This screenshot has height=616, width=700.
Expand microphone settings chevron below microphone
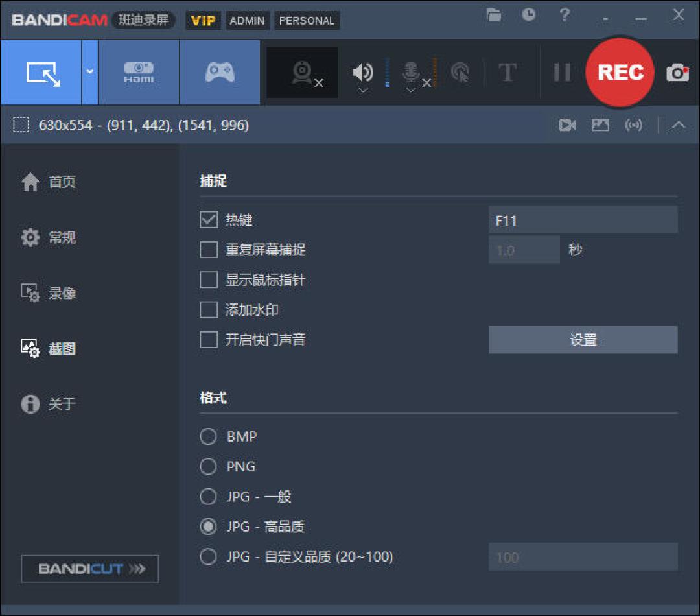(x=411, y=90)
